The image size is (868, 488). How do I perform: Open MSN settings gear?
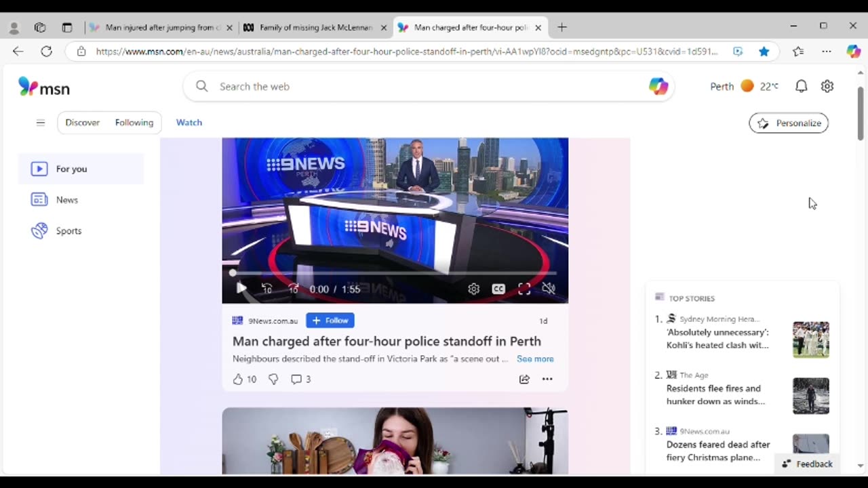[x=827, y=86]
